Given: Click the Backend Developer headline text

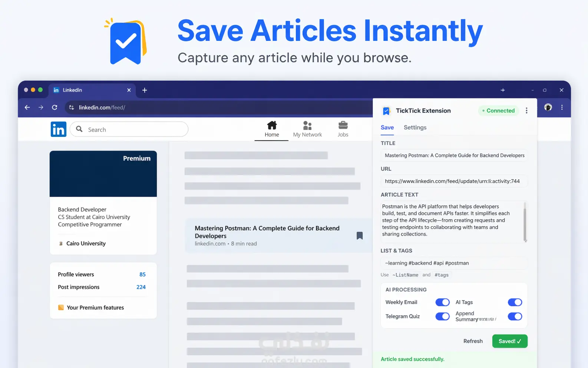Looking at the screenshot, I should [x=82, y=210].
